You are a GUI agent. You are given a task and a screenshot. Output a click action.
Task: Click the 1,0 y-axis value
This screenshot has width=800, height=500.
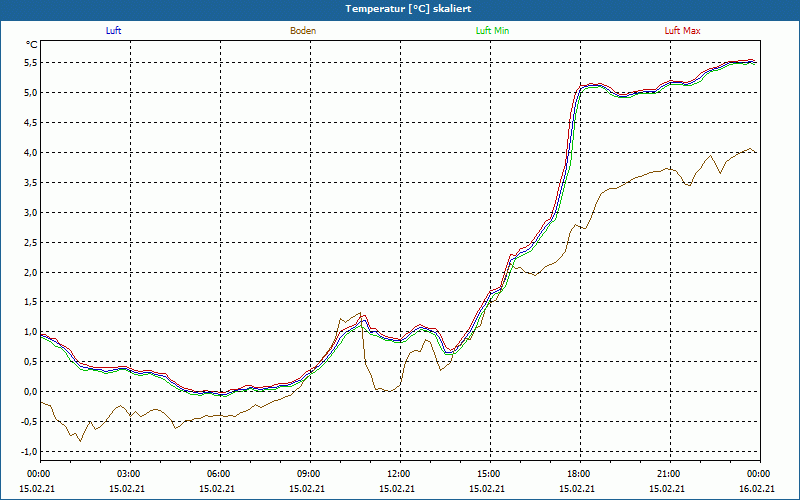31,332
